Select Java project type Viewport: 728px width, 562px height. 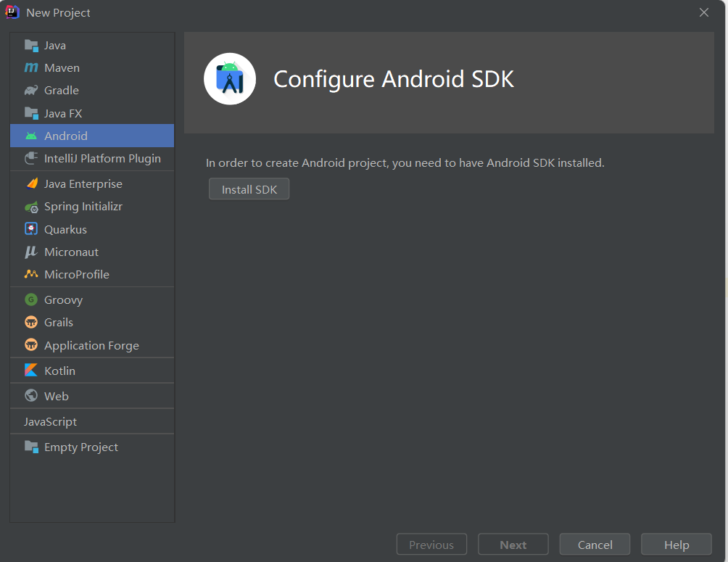pyautogui.click(x=55, y=46)
